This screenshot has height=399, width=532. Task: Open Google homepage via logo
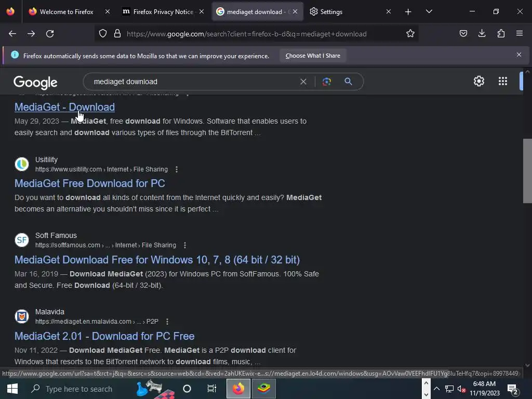35,83
